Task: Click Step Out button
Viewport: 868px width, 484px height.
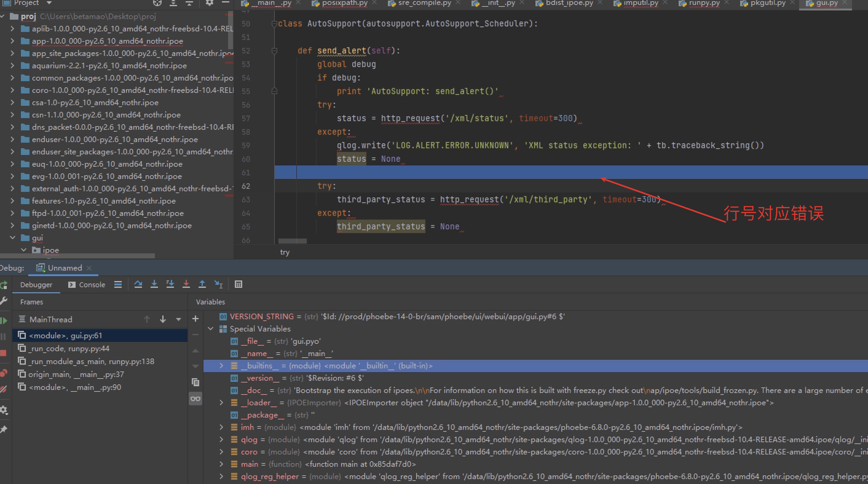Action: (x=202, y=284)
